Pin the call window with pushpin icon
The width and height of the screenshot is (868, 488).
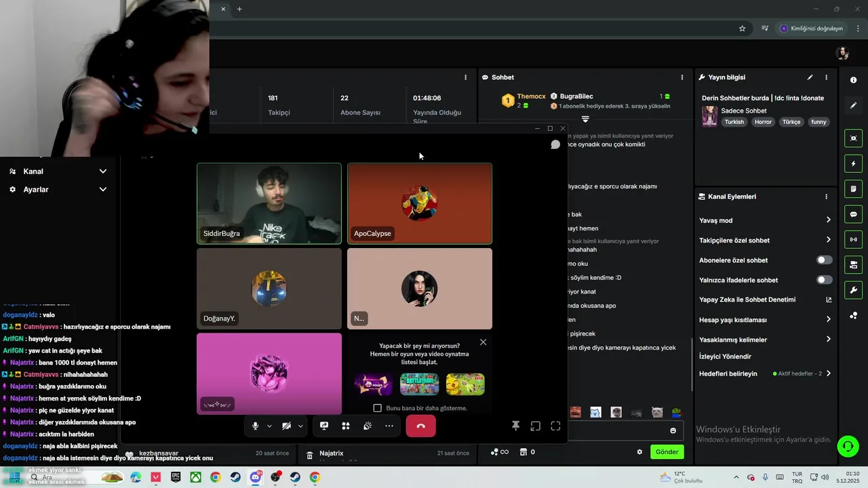click(x=515, y=426)
